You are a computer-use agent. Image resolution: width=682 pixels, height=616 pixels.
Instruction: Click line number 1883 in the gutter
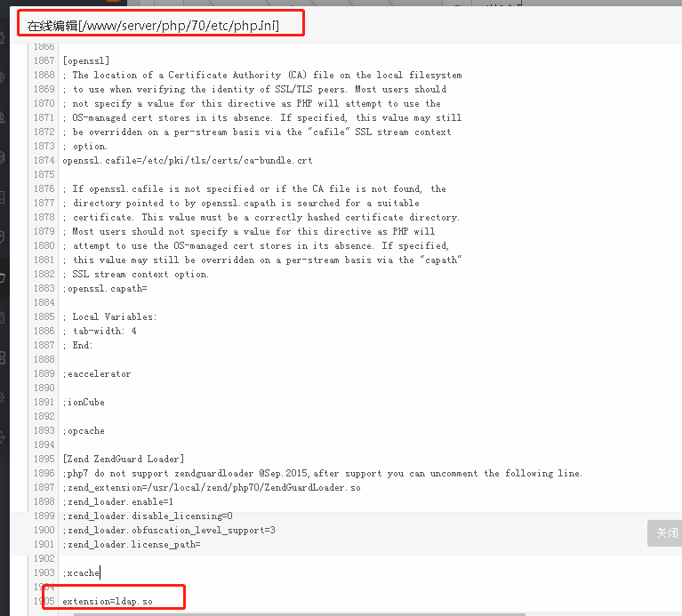click(x=44, y=288)
